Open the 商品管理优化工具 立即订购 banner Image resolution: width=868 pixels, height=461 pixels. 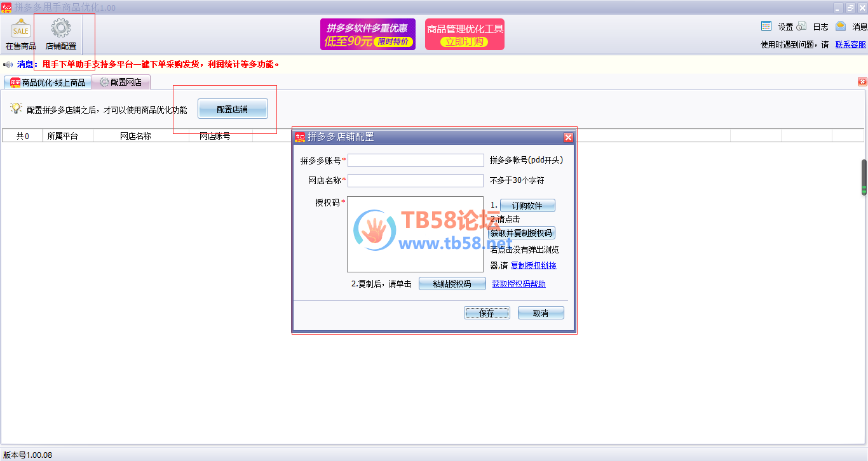[x=465, y=34]
